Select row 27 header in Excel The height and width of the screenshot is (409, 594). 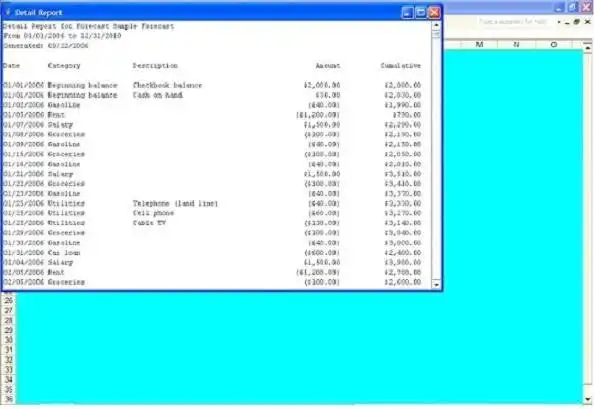point(9,310)
